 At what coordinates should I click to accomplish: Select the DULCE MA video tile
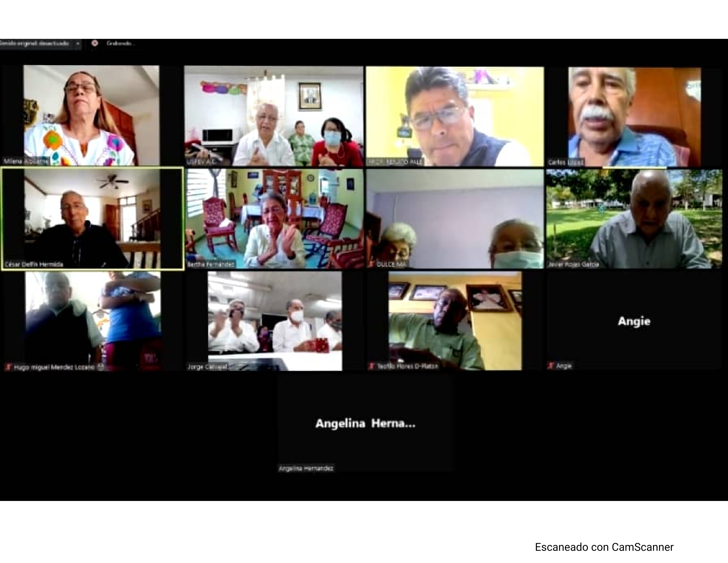(x=455, y=218)
